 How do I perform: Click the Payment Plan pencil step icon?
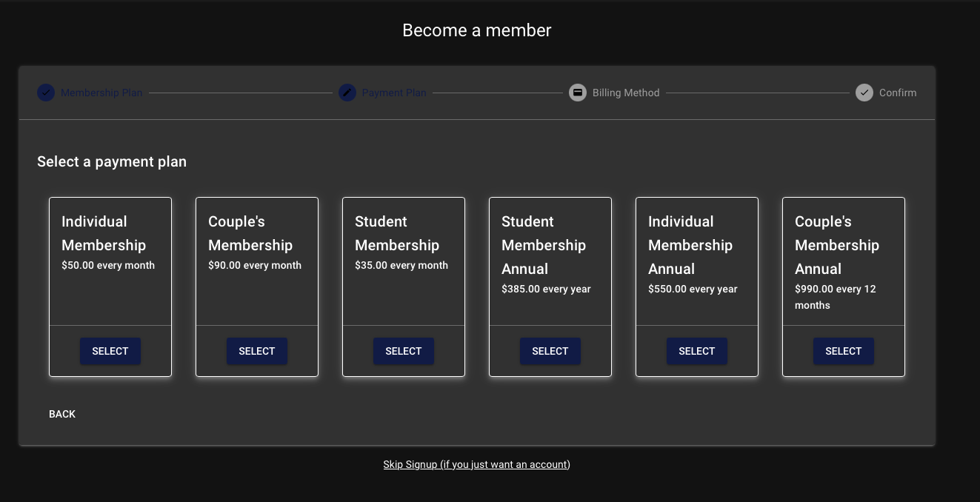pyautogui.click(x=347, y=93)
